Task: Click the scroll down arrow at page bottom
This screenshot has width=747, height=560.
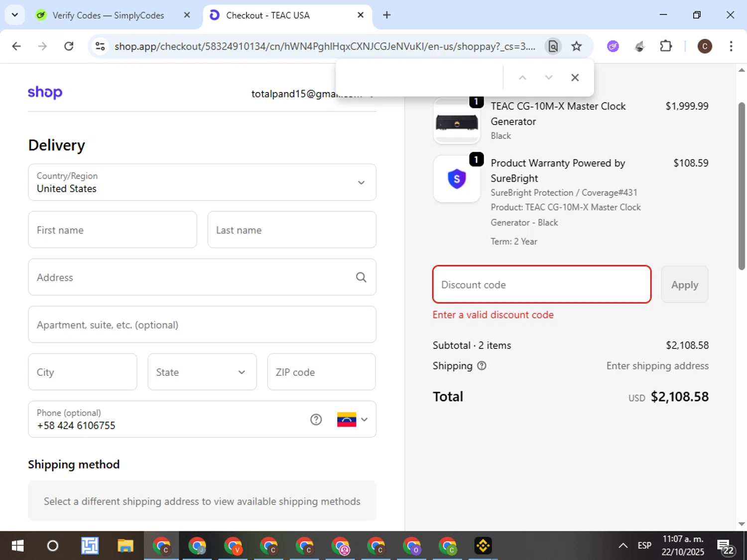Action: pos(742,524)
